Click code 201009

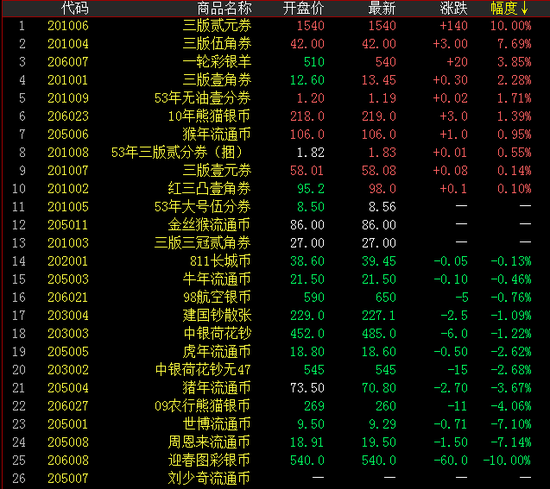[x=68, y=98]
